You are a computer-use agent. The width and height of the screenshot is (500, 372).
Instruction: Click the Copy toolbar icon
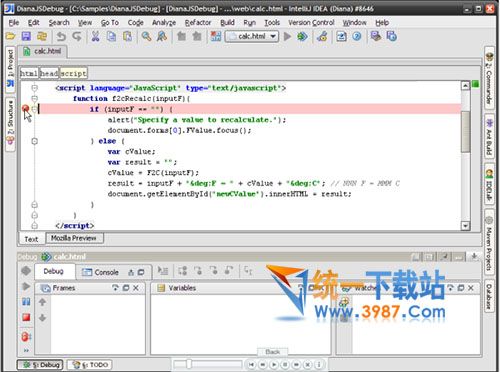111,36
